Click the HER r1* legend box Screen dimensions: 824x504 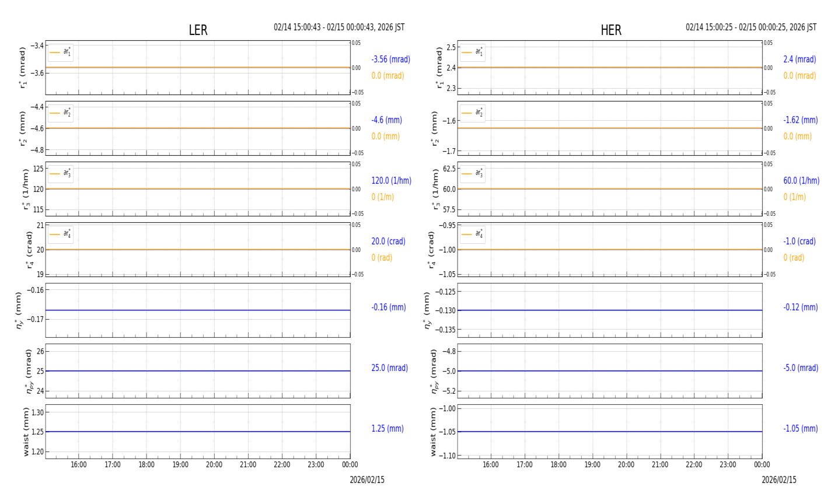pos(472,52)
